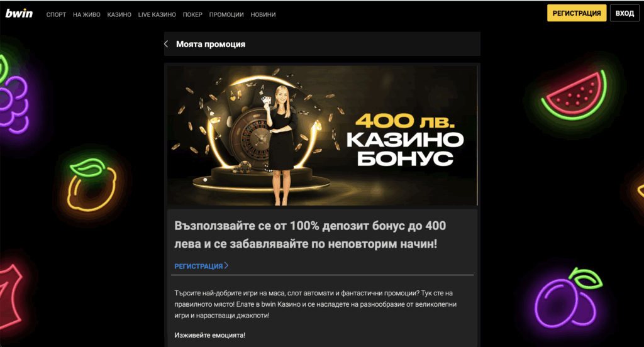This screenshot has width=644, height=347.
Task: Click the yellow РЕГИСТРАЦИЯ button
Action: (x=577, y=13)
